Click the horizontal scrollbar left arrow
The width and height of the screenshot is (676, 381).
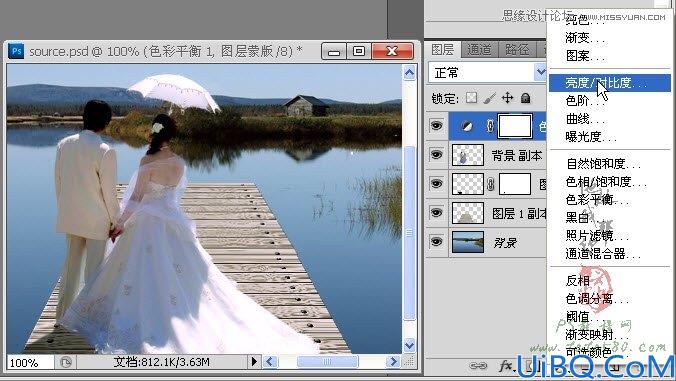[270, 361]
